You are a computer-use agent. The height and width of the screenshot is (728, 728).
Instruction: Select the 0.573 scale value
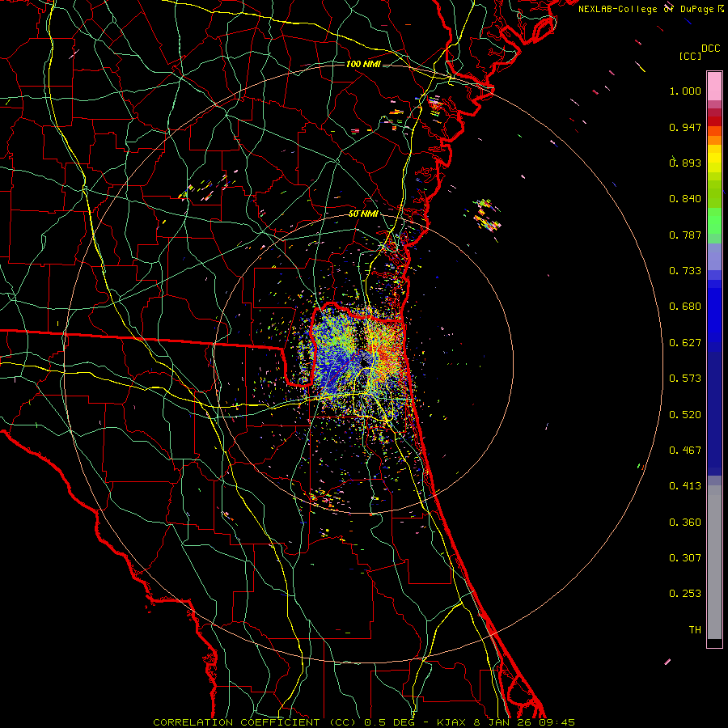click(x=685, y=379)
